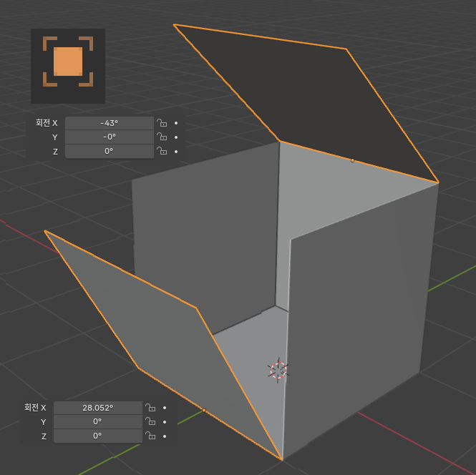Viewport: 476px width, 475px height.
Task: Select the origin point of the top flap
Action: coord(352,160)
